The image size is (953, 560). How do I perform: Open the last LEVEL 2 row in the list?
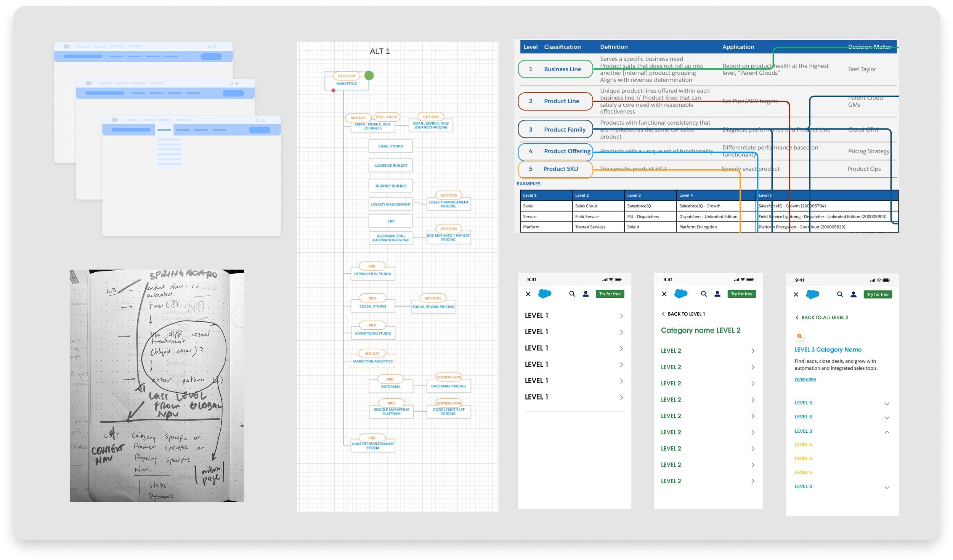tap(708, 481)
